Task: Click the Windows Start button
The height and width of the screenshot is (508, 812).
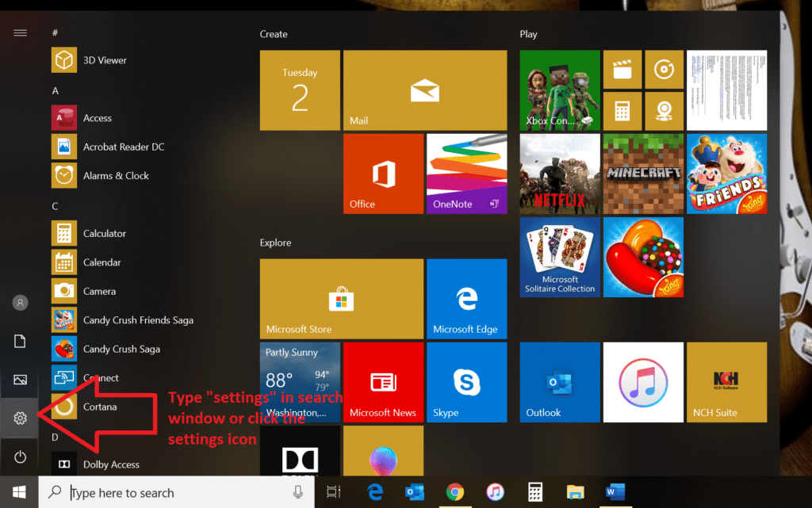Action: tap(18, 492)
